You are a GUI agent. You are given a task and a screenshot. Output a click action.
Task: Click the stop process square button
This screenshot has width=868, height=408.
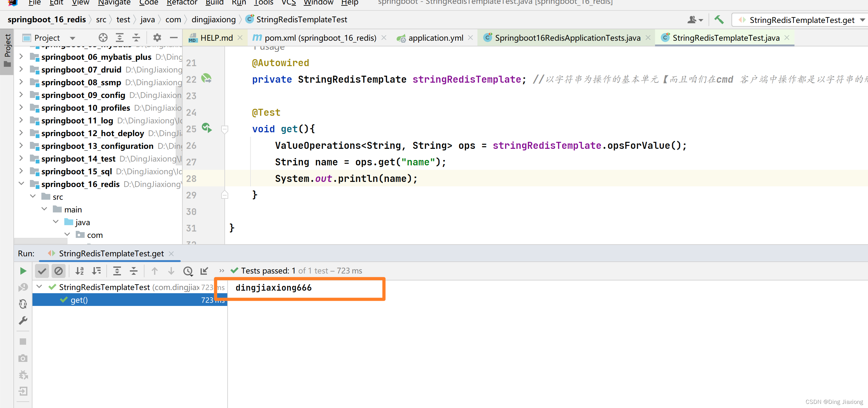click(x=23, y=342)
